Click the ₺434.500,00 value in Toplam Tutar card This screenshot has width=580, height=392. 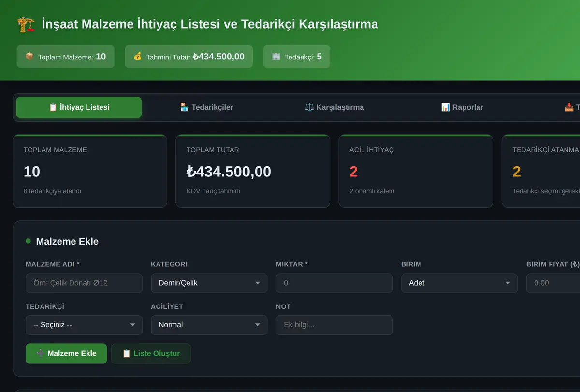[x=229, y=172]
